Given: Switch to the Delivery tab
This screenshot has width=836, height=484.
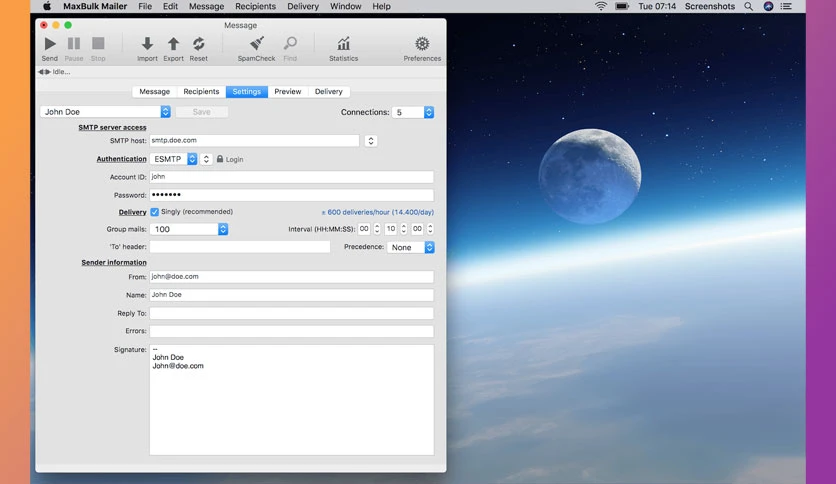Looking at the screenshot, I should coord(328,92).
